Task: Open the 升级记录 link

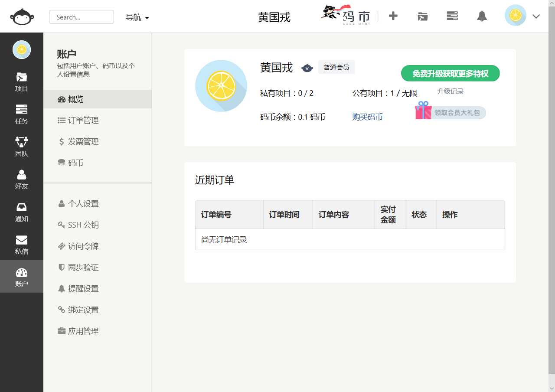Action: pos(450,91)
